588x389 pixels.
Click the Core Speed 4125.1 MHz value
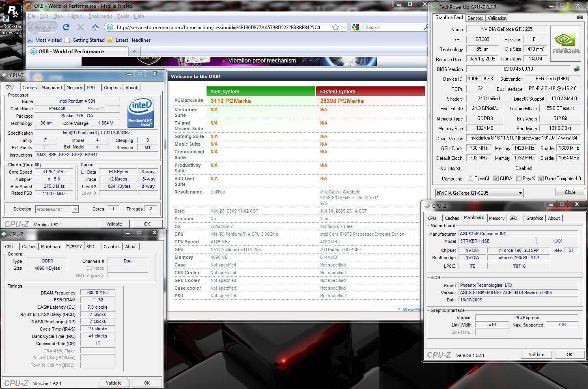pyautogui.click(x=54, y=172)
